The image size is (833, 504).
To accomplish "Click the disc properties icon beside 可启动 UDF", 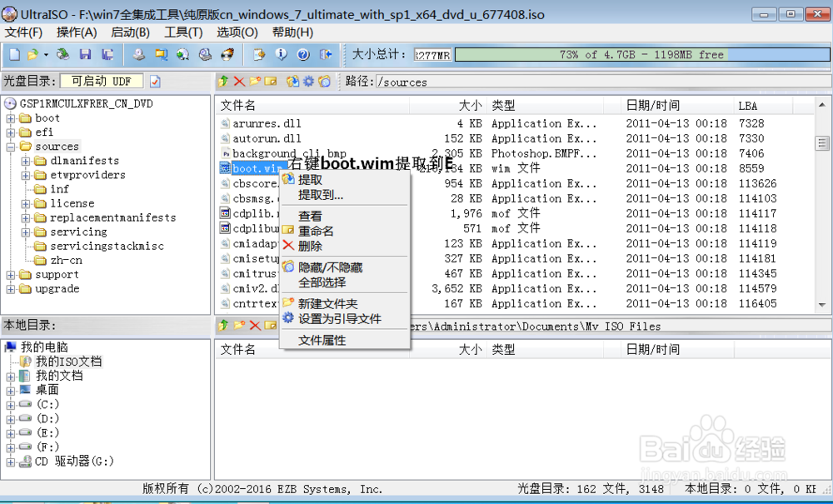I will (155, 82).
